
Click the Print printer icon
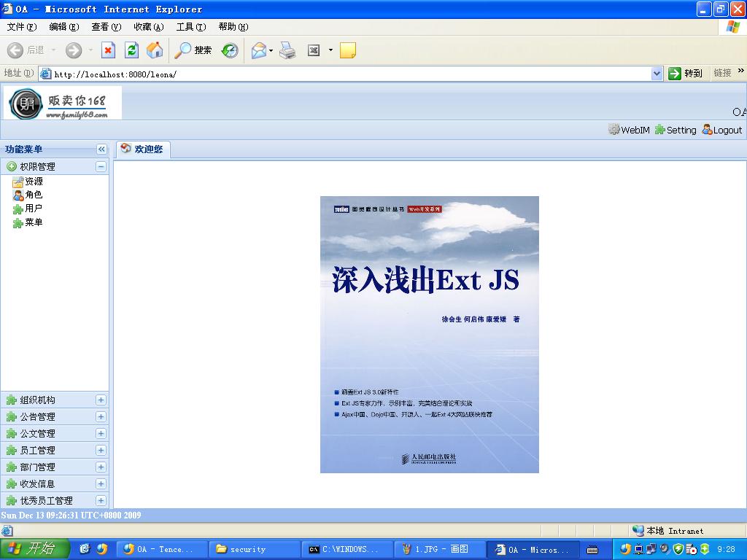pyautogui.click(x=287, y=50)
